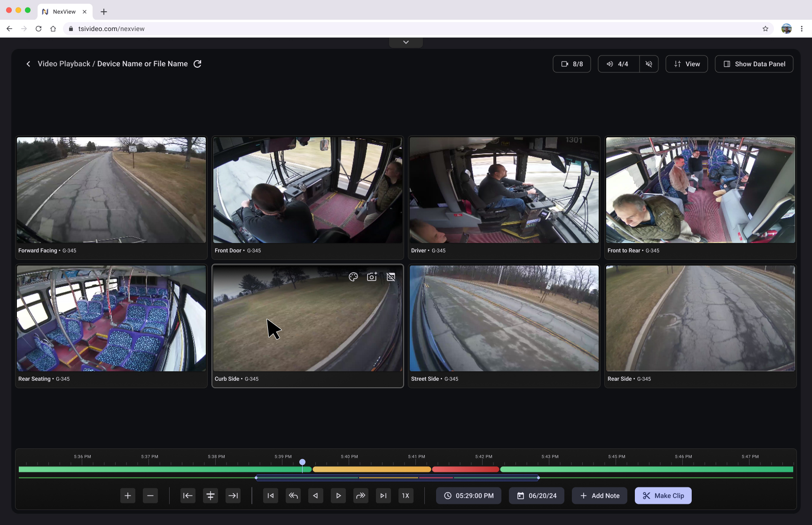Image resolution: width=812 pixels, height=525 pixels.
Task: Expand the collapsed top panel chevron
Action: (x=406, y=42)
